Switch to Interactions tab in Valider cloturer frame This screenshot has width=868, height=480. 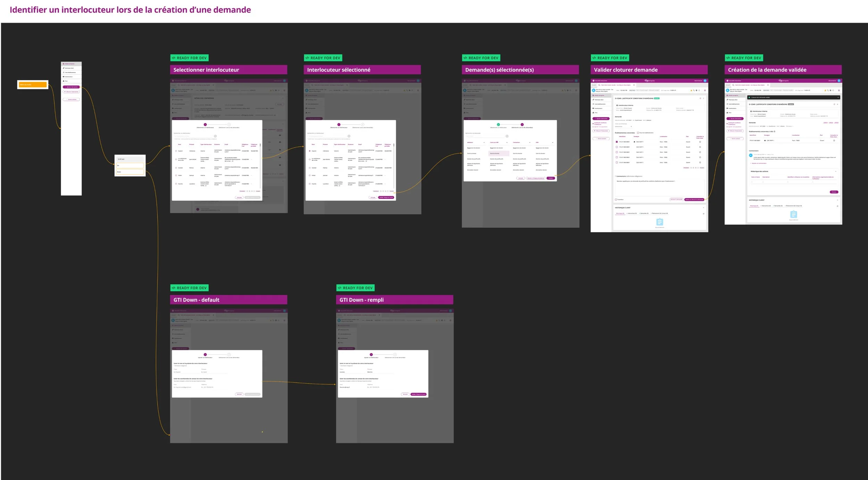click(632, 213)
